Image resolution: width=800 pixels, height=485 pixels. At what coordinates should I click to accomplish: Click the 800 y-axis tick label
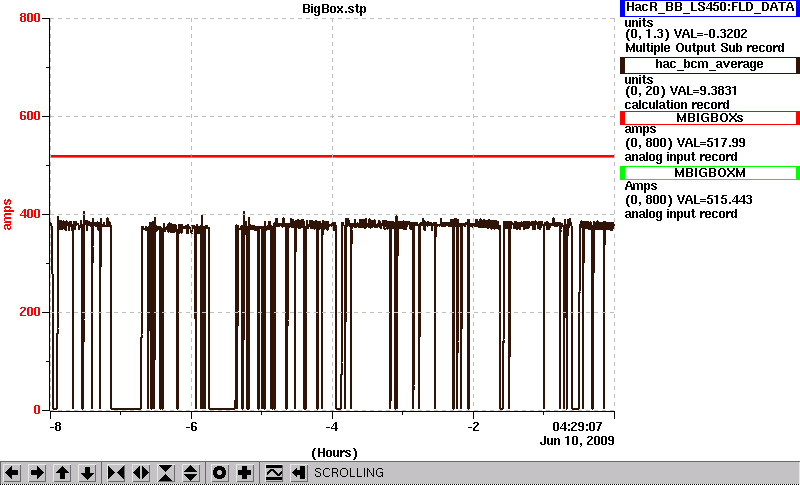[x=30, y=18]
